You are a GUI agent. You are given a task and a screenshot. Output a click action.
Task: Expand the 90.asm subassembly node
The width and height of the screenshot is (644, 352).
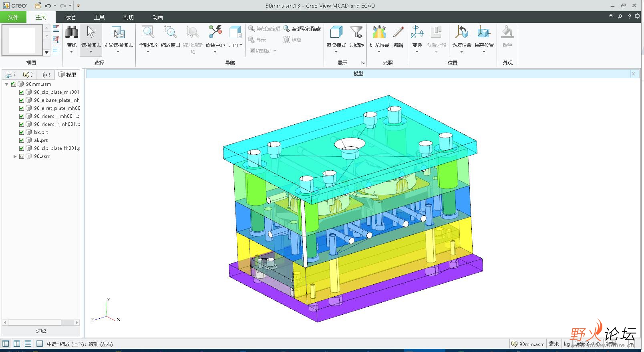coord(15,156)
